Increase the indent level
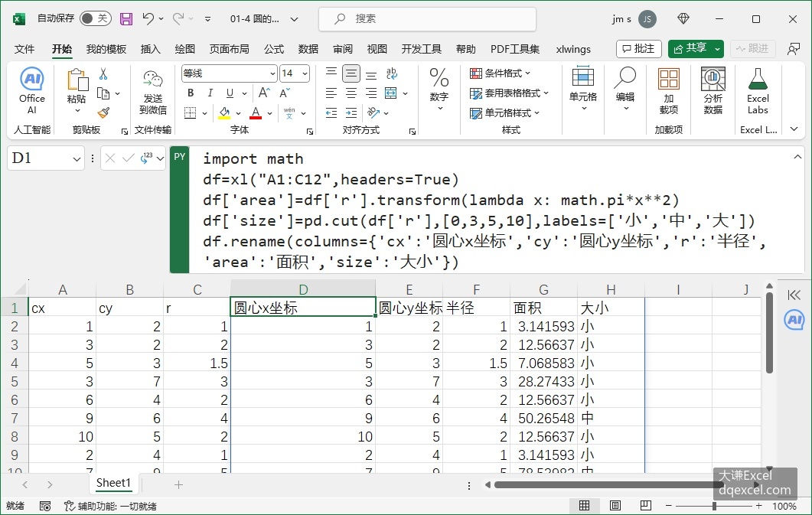The height and width of the screenshot is (515, 812). pos(351,112)
